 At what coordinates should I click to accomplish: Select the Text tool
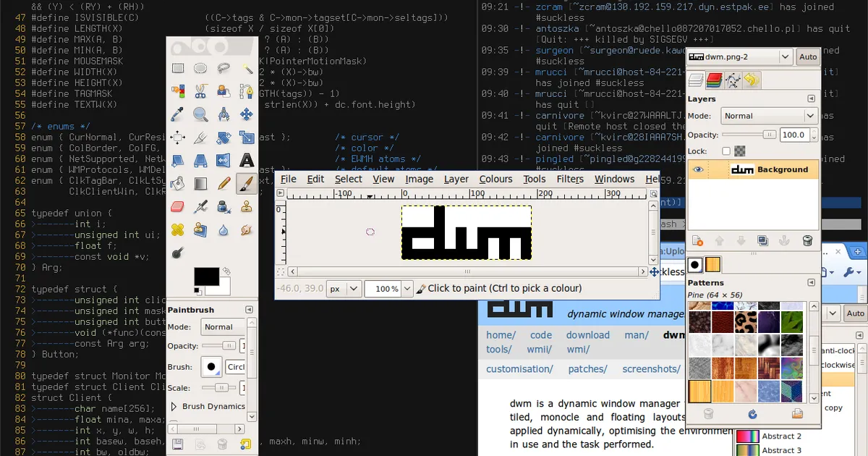pyautogui.click(x=247, y=161)
